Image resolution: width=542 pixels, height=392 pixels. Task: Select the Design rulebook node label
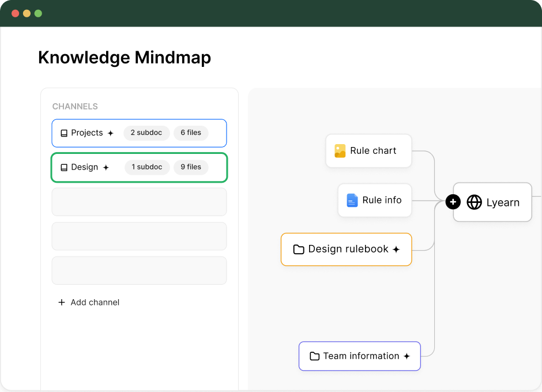coord(348,249)
